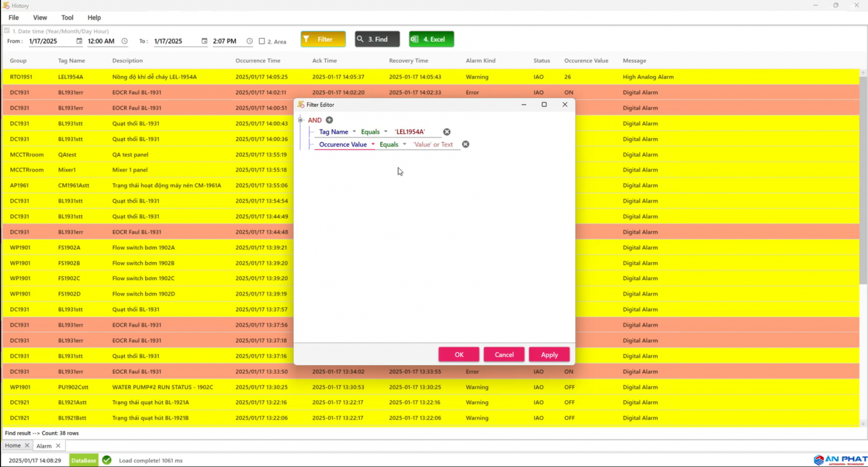Open the Tag Name field dropdown
The width and height of the screenshot is (868, 467).
click(x=354, y=132)
